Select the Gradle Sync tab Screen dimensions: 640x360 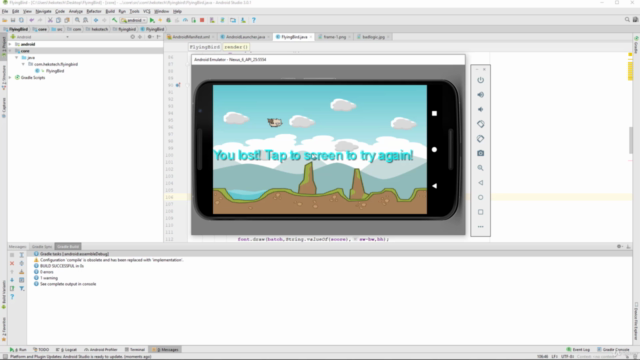pyautogui.click(x=42, y=247)
